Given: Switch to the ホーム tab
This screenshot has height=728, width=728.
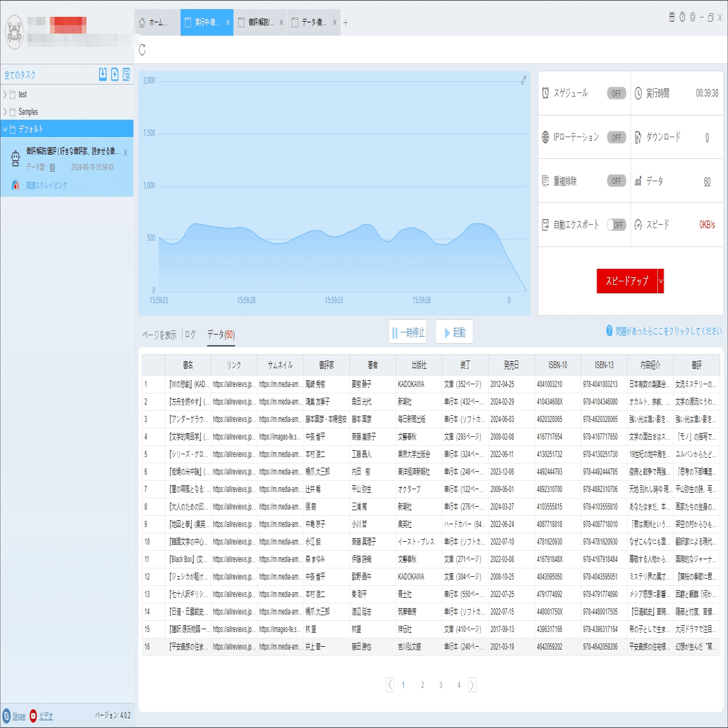Looking at the screenshot, I should tap(157, 22).
